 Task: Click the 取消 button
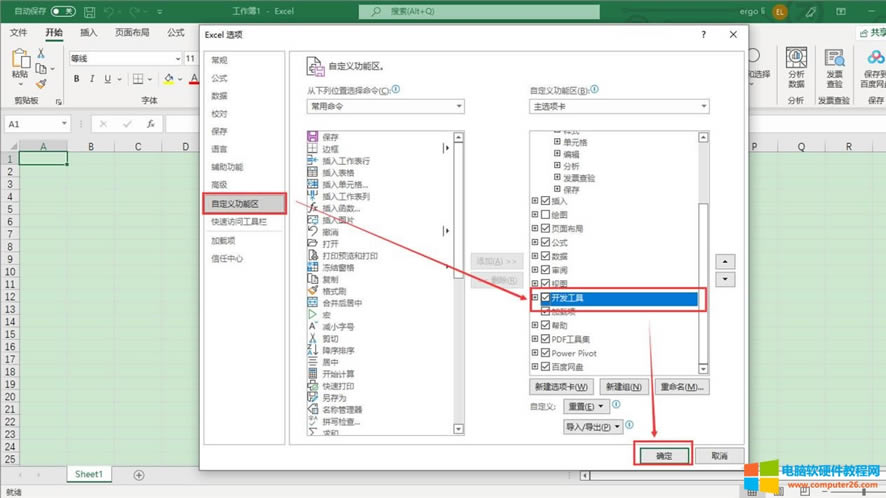tap(719, 456)
